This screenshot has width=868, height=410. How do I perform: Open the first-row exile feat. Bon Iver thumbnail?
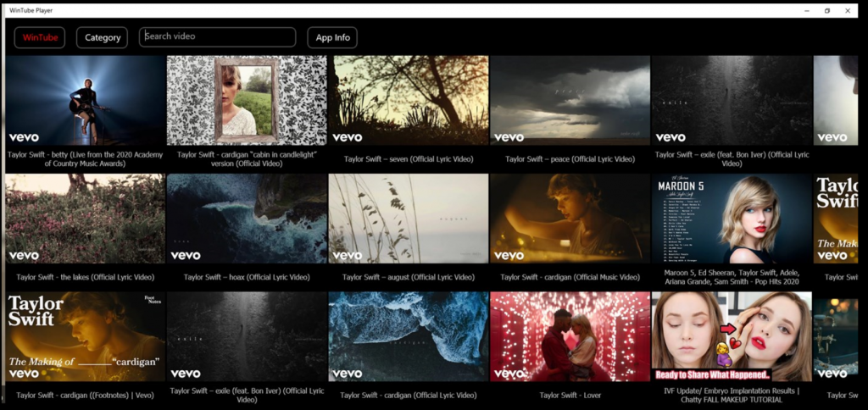point(732,100)
